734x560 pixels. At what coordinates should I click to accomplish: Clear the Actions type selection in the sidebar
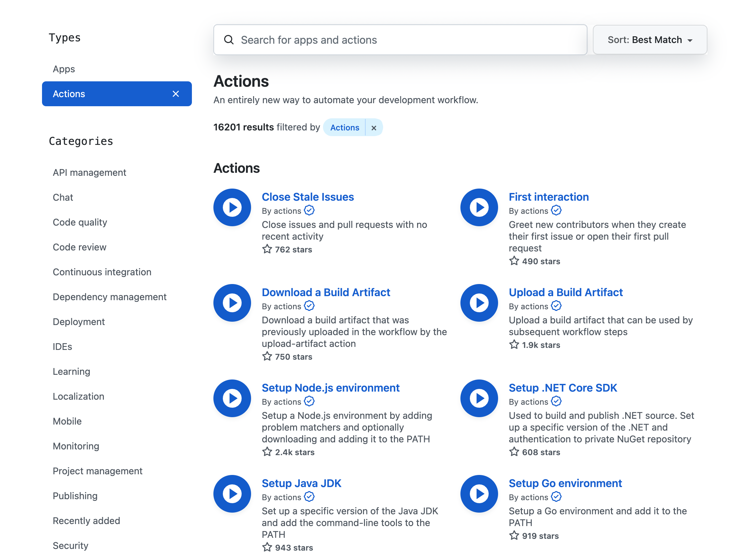pyautogui.click(x=175, y=94)
